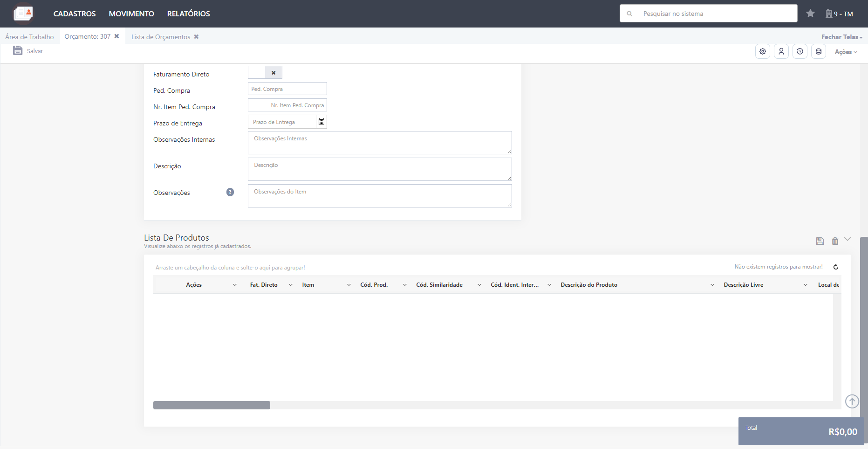
Task: Click the database stack icon
Action: [x=819, y=51]
